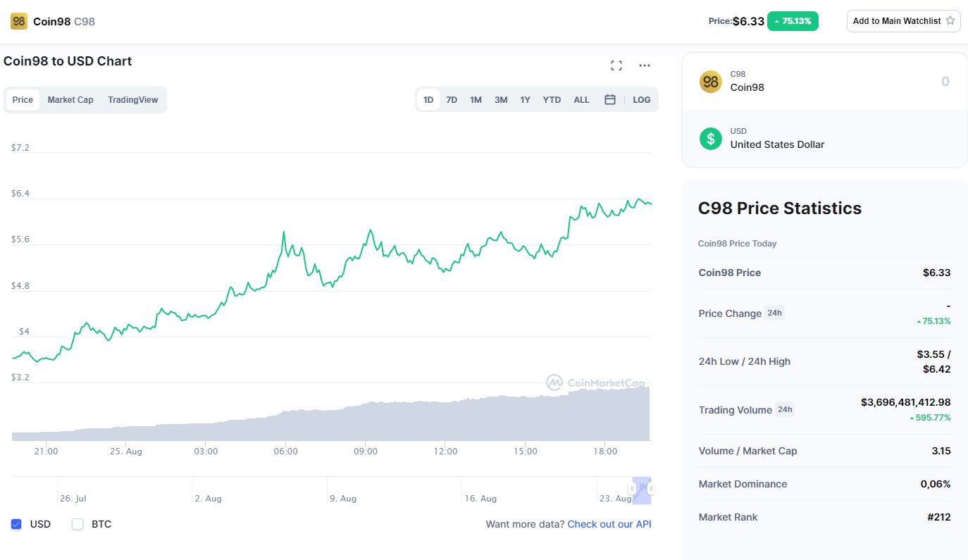
Task: Open the chart three-dots more options menu
Action: click(x=645, y=66)
